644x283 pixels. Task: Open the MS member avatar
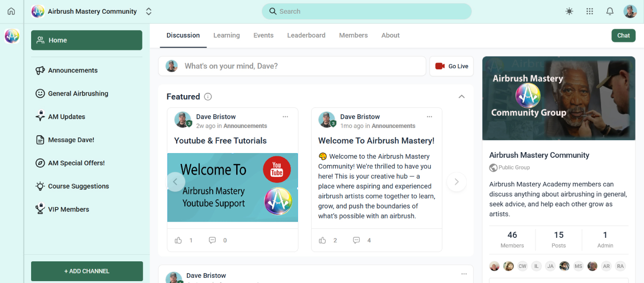click(x=578, y=266)
